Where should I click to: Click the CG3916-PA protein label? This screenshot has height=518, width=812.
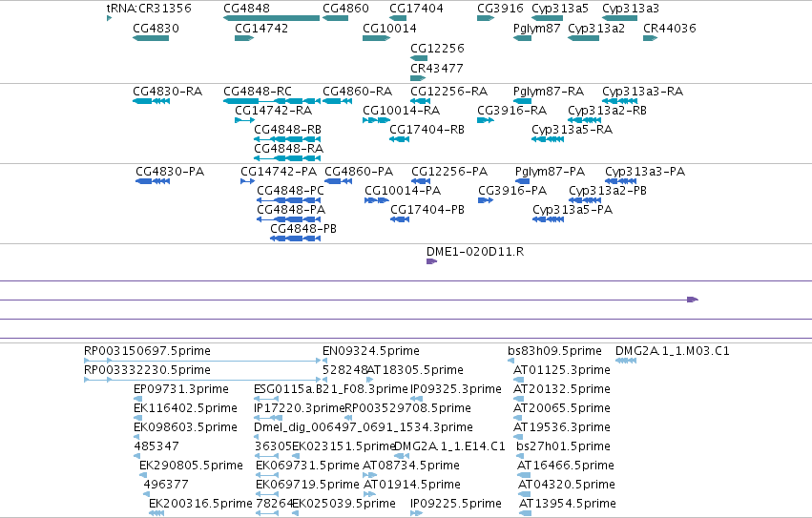512,191
